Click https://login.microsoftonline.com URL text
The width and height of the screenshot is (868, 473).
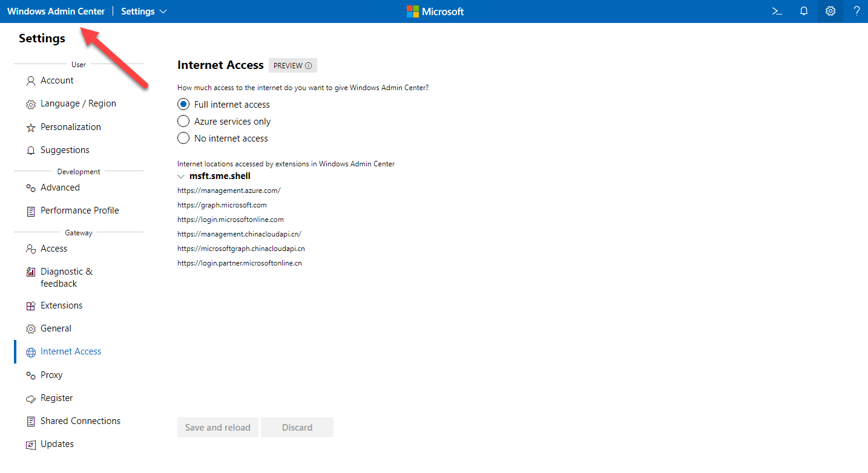[x=231, y=220]
